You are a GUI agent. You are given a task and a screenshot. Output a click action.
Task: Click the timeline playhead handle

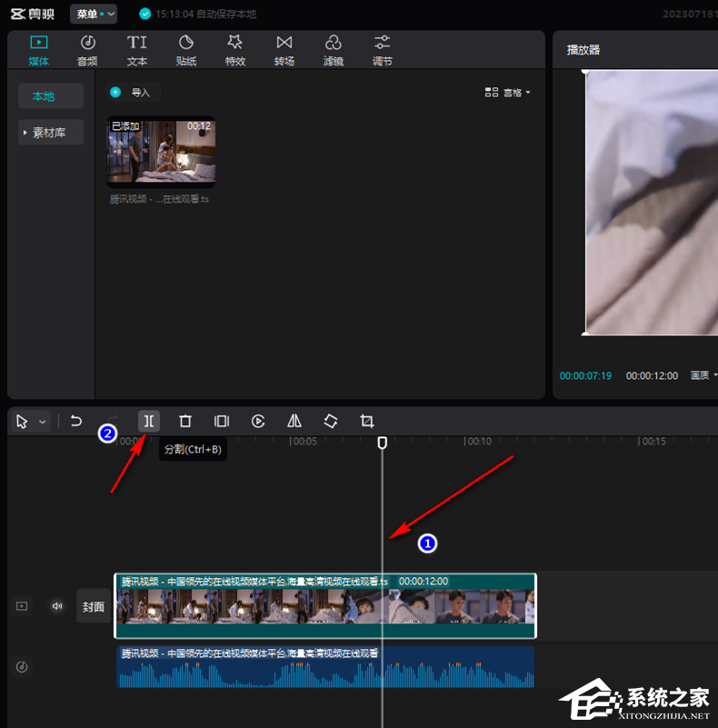click(x=383, y=443)
